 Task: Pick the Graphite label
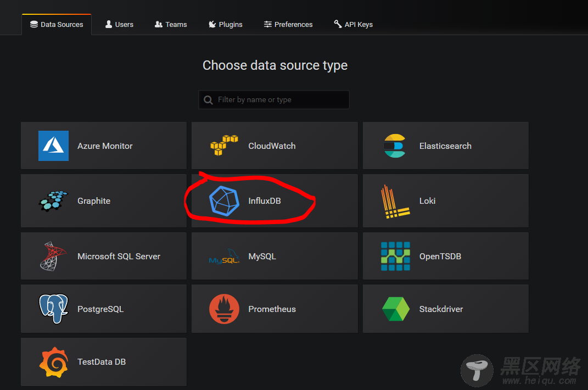pyautogui.click(x=94, y=201)
